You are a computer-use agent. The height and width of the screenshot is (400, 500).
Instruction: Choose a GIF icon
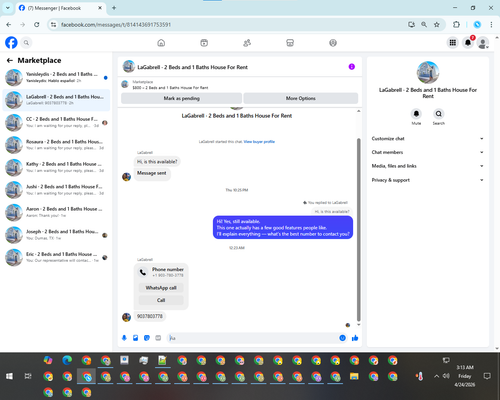click(x=158, y=338)
